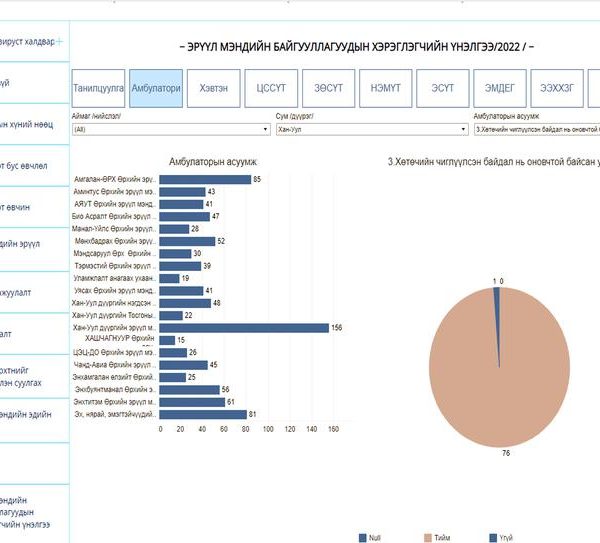
Task: Open the Амбулаторын асуумж question dropdown
Action: [x=537, y=129]
